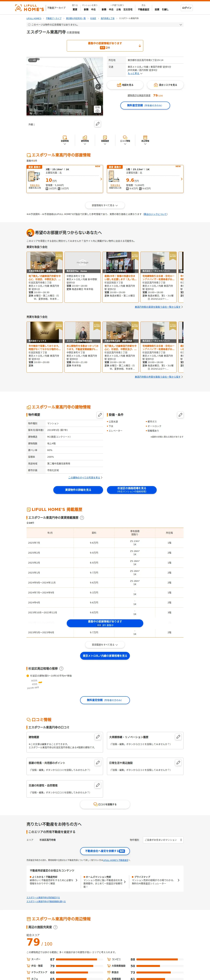Advance photo with next arrow
This screenshot has height=980, width=210.
tap(98, 87)
